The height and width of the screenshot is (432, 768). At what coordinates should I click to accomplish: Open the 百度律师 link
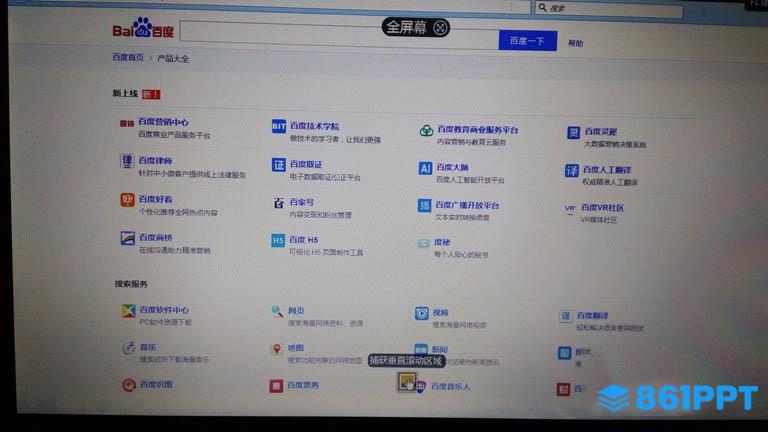tap(155, 161)
